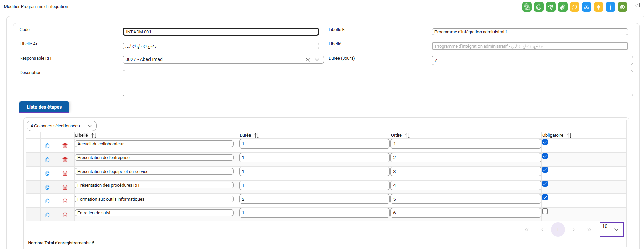Sort the table by Ordre column
This screenshot has height=249, width=644.
pos(407,136)
